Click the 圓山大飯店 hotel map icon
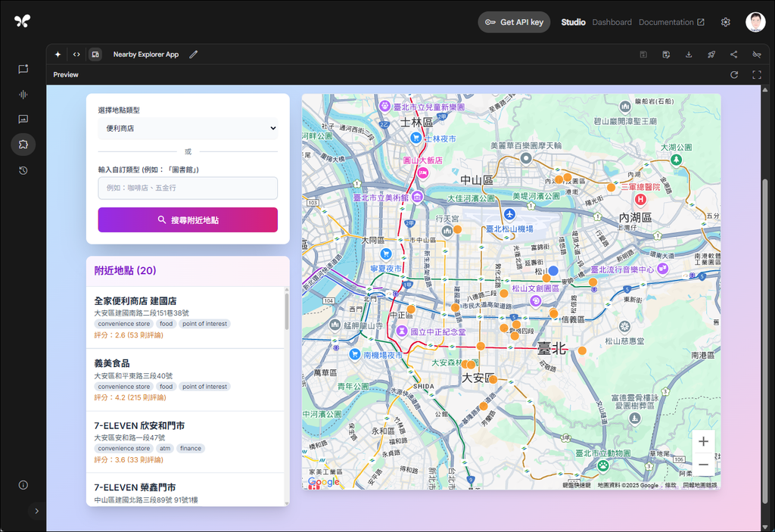The image size is (775, 532). tap(422, 173)
